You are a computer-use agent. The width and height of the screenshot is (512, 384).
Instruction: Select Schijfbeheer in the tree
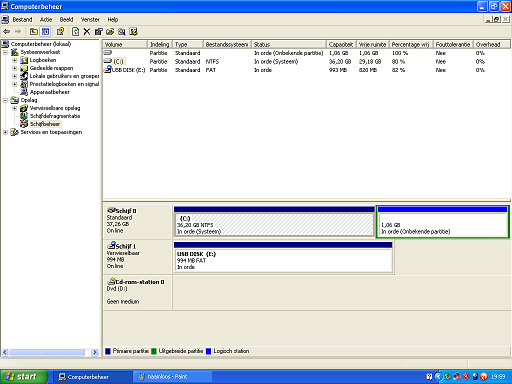coord(45,124)
